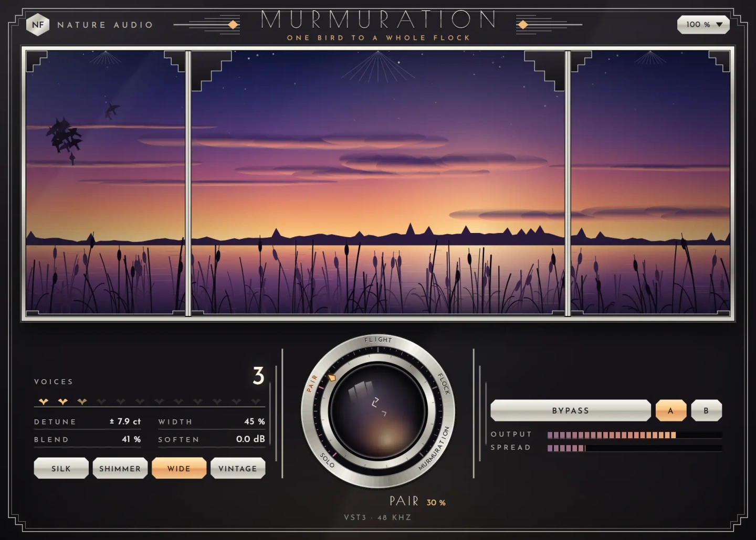Screen dimensions: 756x540
Task: Select PAIR on the dial ring
Action: 312,384
